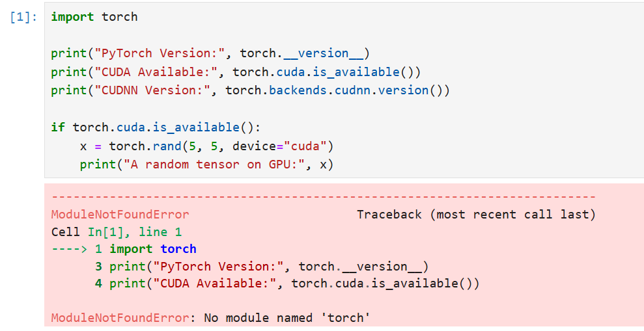Click the dashed separator line in error output
Image resolution: width=644 pixels, height=331 pixels.
tap(323, 196)
